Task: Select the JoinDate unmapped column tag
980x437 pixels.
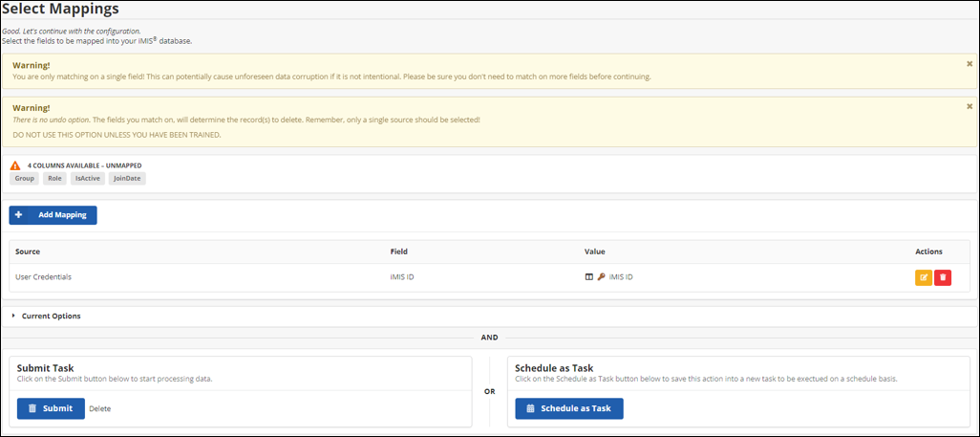Action: [x=127, y=179]
